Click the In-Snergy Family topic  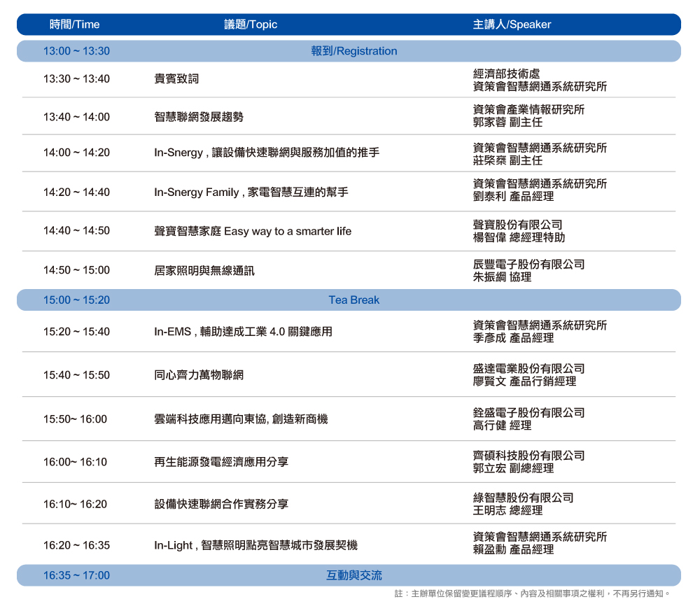pyautogui.click(x=251, y=192)
